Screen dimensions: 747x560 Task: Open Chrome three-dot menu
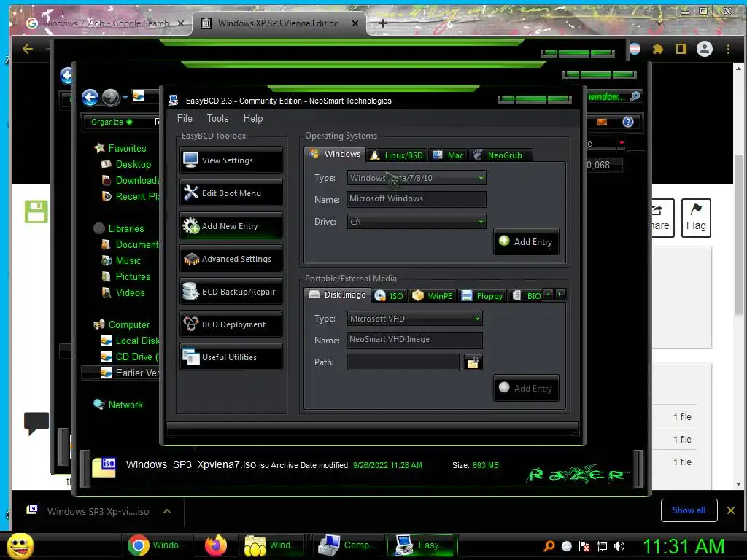[728, 49]
